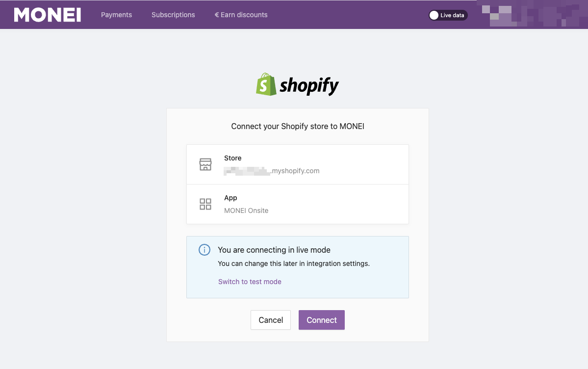Cancel the Shopify connection
This screenshot has width=588, height=369.
point(271,320)
